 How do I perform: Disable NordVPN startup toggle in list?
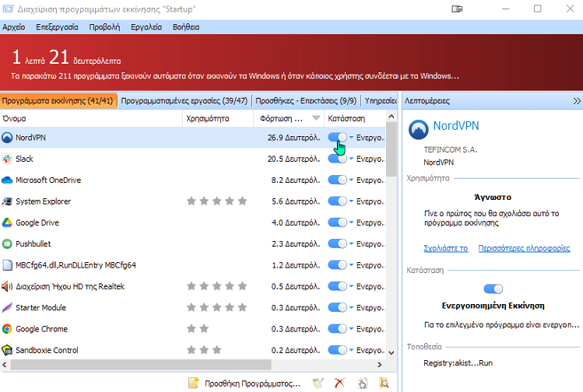pos(337,138)
